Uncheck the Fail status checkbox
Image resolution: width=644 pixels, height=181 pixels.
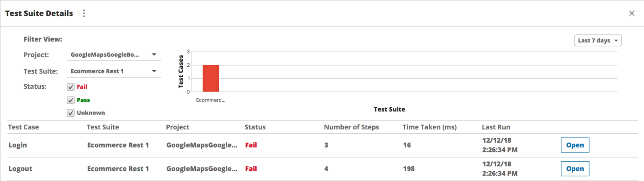[71, 87]
